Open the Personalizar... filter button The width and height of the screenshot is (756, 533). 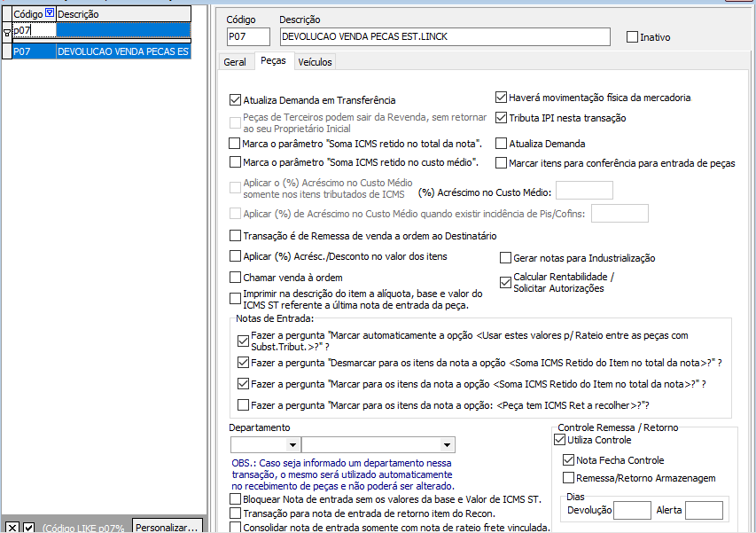[167, 527]
